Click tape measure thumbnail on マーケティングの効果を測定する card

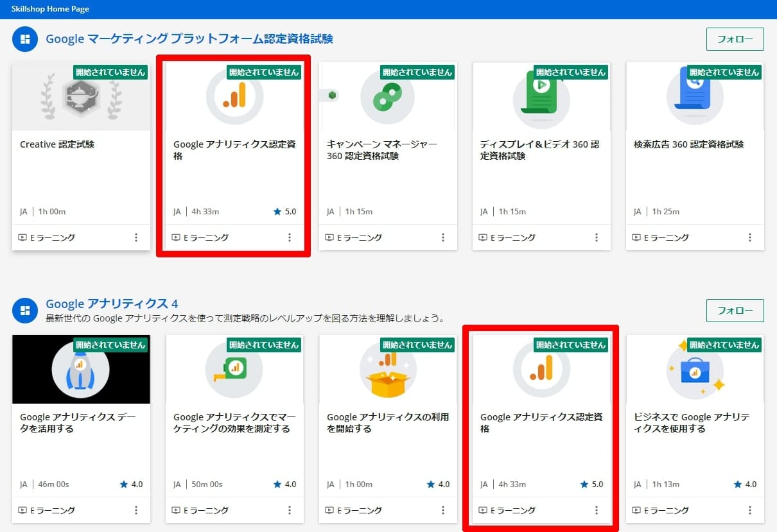234,369
